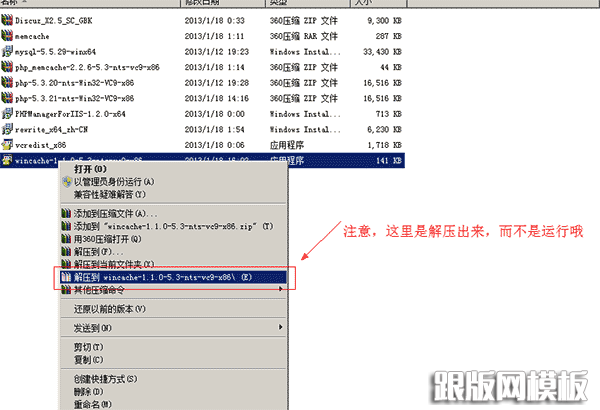Screen dimensions: 600x410
Task: Click the 360 icon beside 添加到压缩文件(A)...
Action: 66,214
